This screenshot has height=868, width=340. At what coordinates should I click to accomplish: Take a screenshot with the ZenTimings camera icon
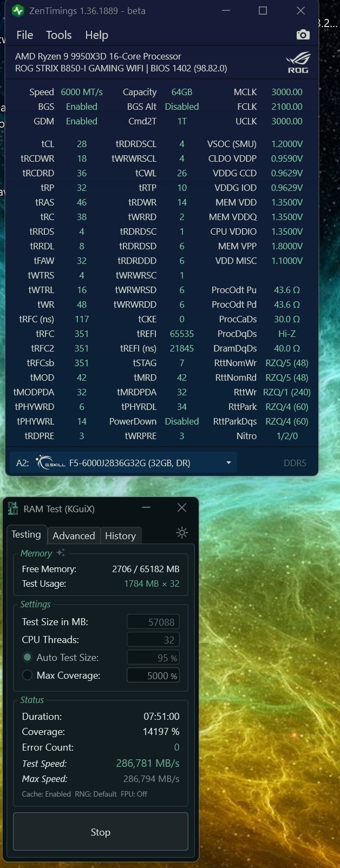303,35
